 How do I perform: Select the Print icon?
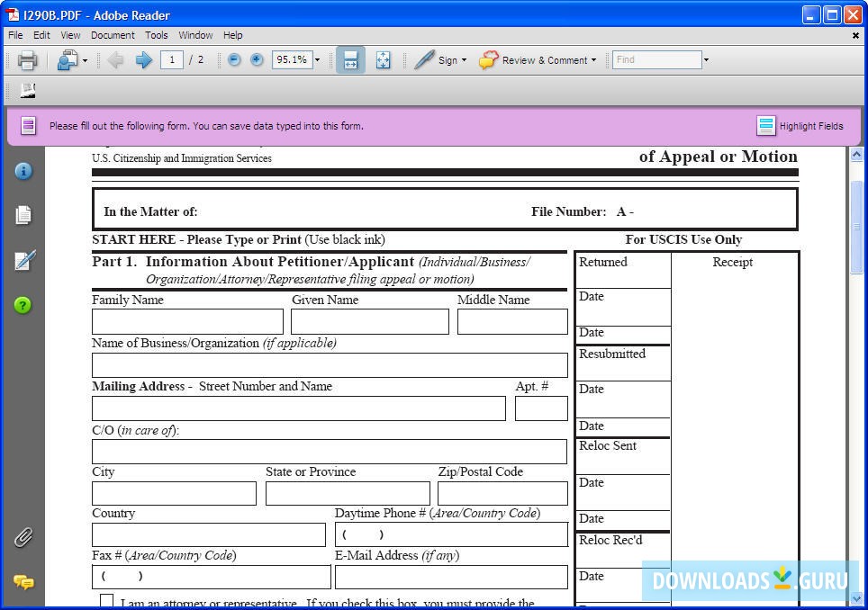(x=27, y=59)
